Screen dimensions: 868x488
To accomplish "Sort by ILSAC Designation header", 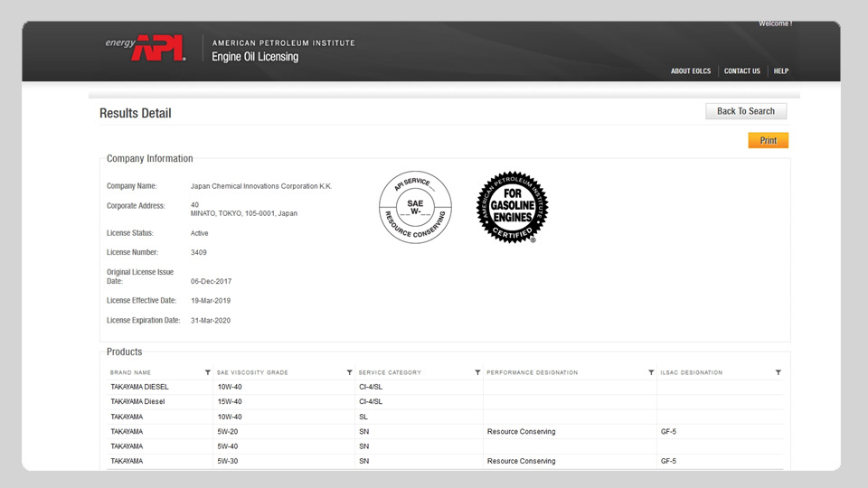I will [x=691, y=372].
